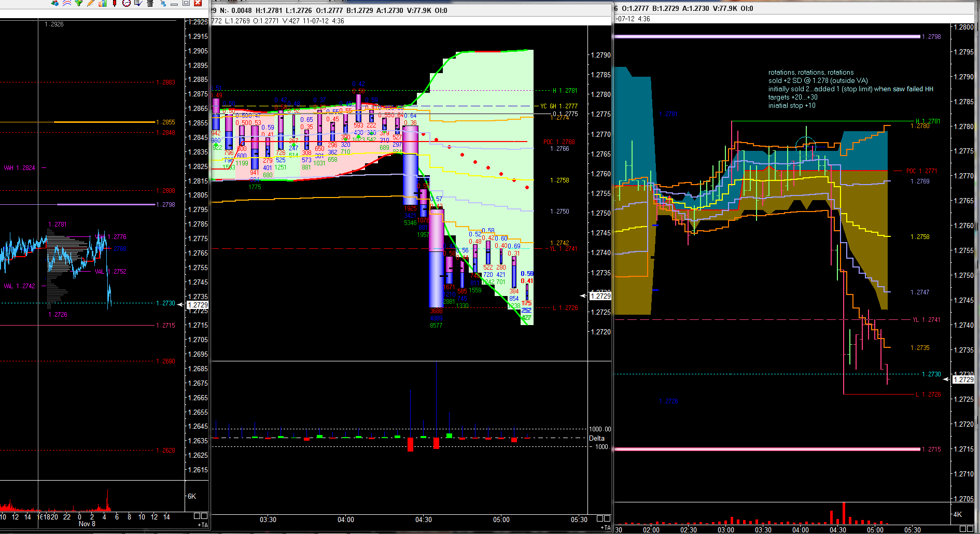This screenshot has width=980, height=534.
Task: Select the 'rotations, rotations, rotations' note line
Action: click(x=811, y=73)
